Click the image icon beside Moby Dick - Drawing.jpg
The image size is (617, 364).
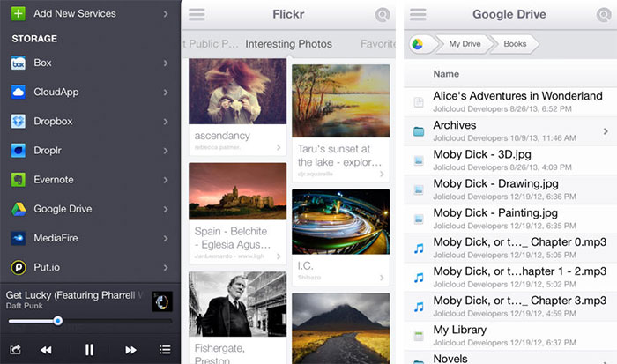(x=419, y=189)
